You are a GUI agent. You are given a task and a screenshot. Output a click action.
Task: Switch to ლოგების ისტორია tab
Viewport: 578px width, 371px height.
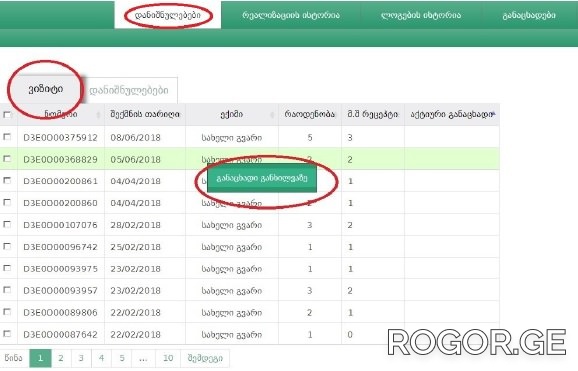tap(421, 15)
